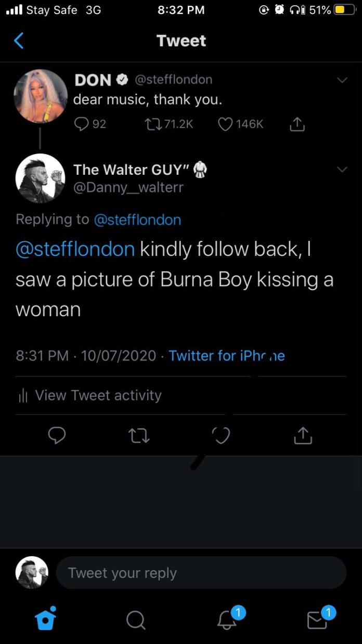This screenshot has height=644, width=362.
Task: Tap the Tweet your reply field
Action: click(x=201, y=573)
